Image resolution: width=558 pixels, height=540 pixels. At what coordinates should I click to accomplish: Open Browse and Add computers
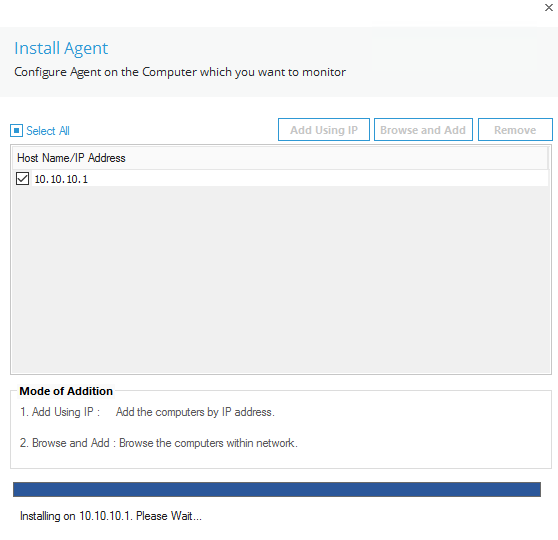(x=423, y=130)
